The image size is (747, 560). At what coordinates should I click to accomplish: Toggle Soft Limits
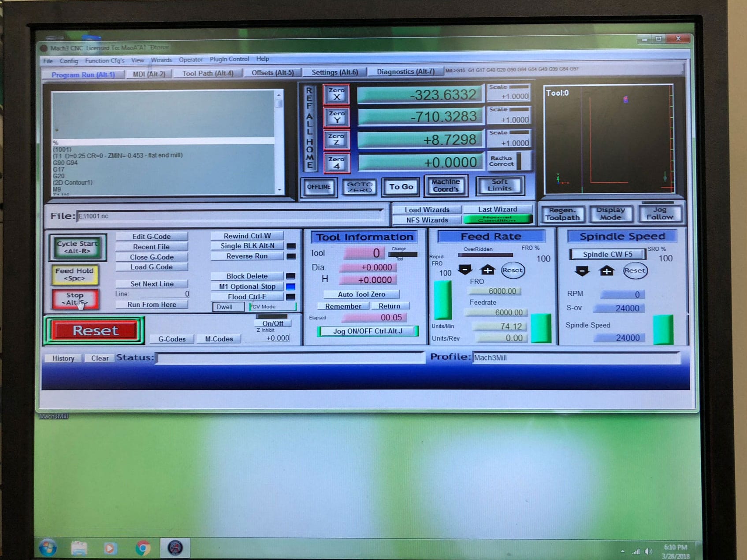(x=499, y=185)
